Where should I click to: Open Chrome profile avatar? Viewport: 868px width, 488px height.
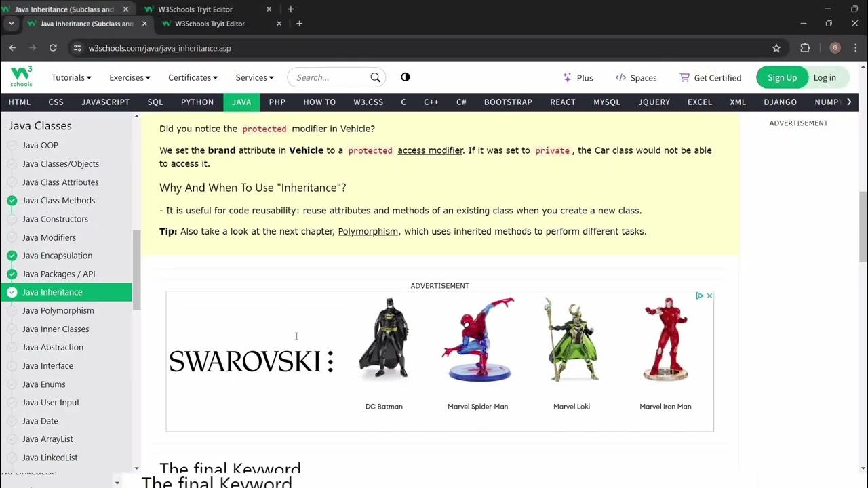click(x=835, y=48)
